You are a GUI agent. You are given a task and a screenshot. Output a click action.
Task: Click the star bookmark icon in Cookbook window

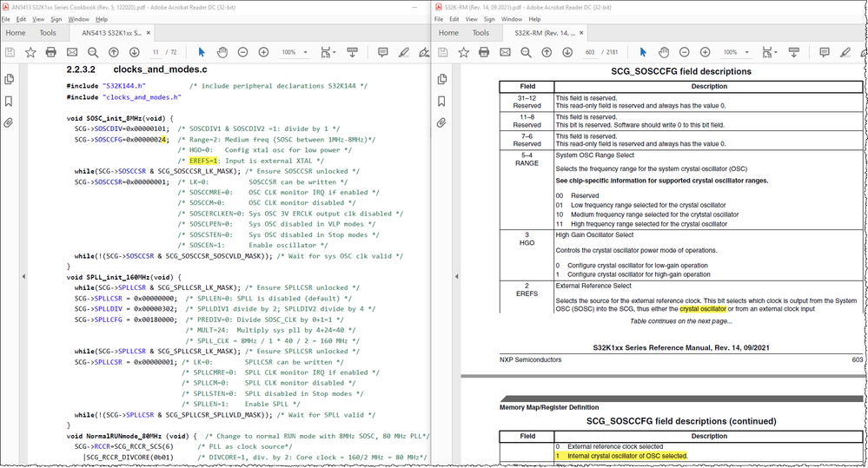point(30,52)
